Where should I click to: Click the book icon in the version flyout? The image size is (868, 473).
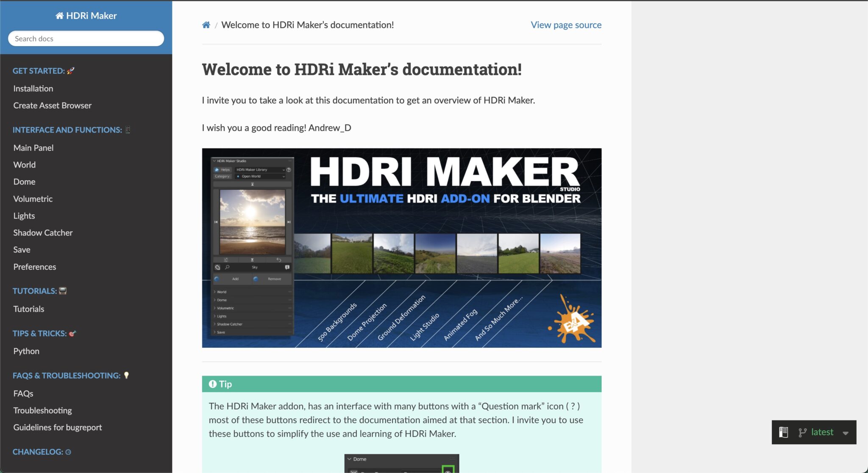pos(783,432)
